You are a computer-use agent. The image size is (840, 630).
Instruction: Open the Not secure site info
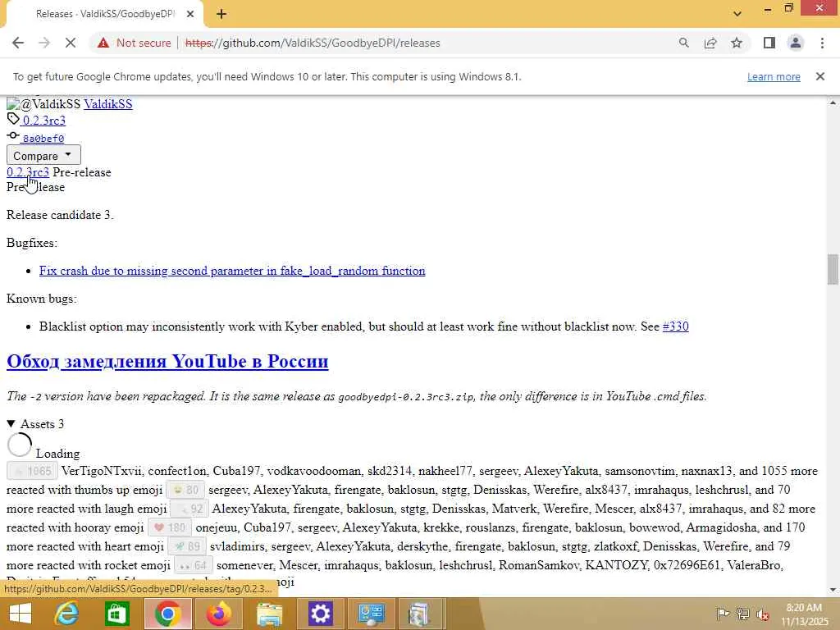[x=134, y=43]
